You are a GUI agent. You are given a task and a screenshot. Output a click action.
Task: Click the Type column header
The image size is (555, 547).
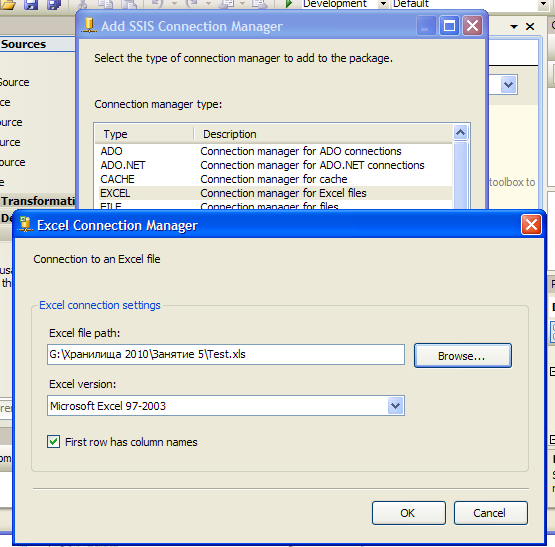click(x=144, y=134)
